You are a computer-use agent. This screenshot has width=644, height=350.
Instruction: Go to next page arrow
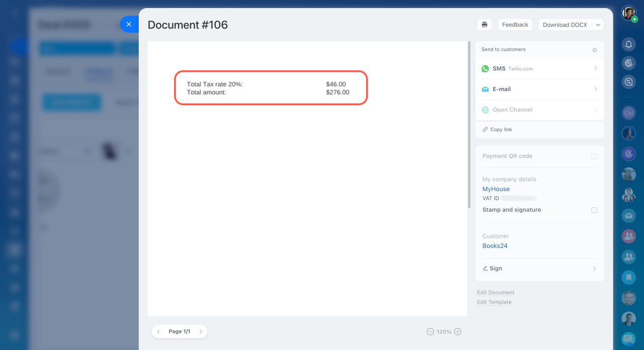point(200,331)
